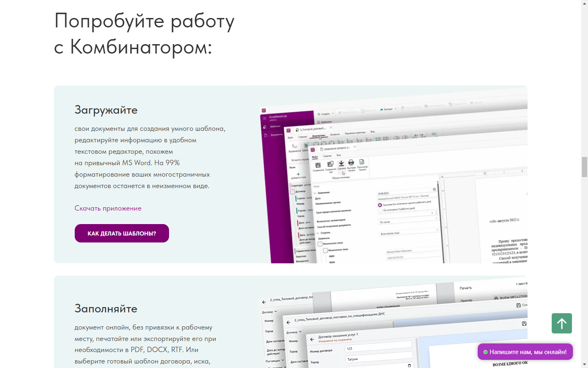
Task: Click the "Заполняйте" card heading
Action: coord(106,308)
